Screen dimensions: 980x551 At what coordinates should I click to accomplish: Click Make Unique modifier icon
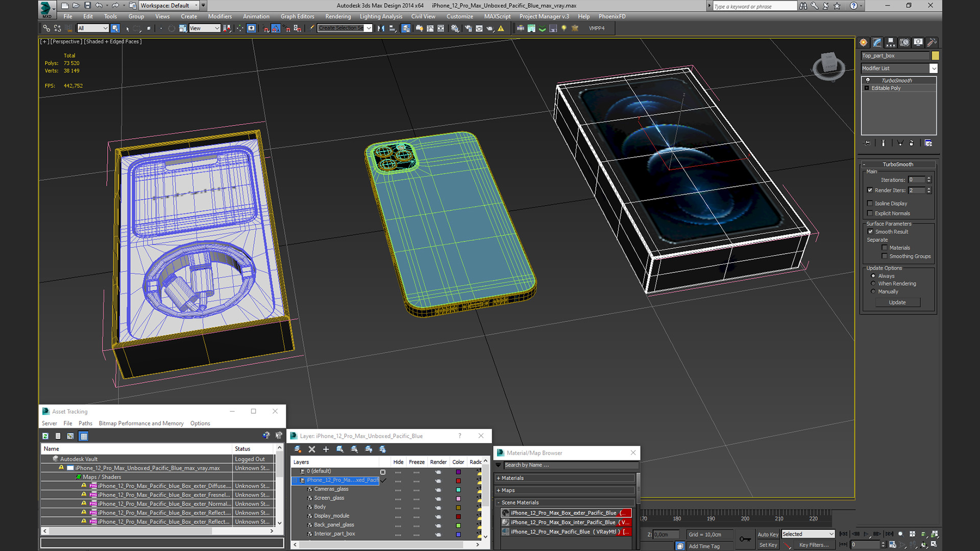(x=900, y=143)
